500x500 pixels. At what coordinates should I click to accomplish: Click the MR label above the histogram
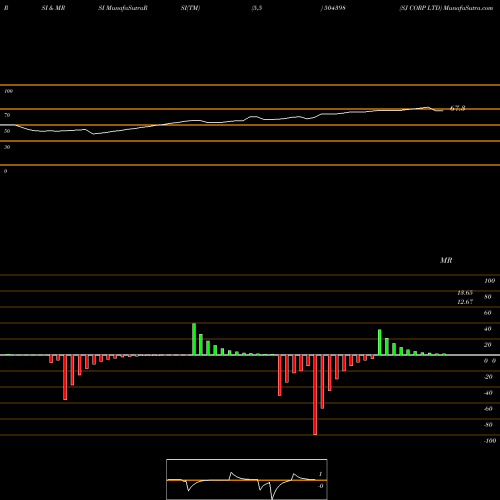pyautogui.click(x=446, y=260)
